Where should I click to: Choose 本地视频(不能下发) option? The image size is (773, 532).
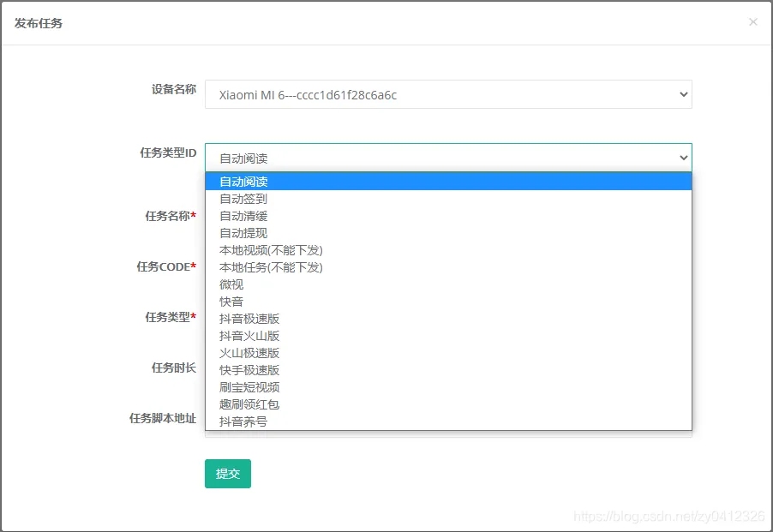448,250
